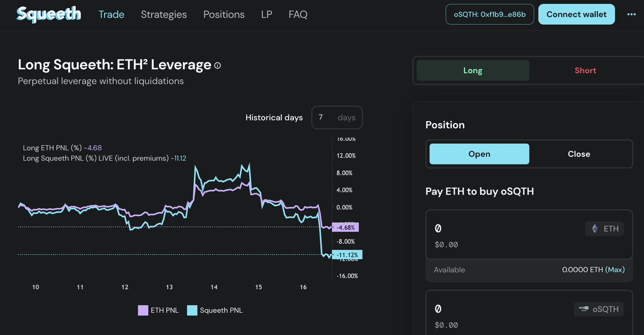Click info icon beside ETH² Leverage title
This screenshot has height=335, width=644.
pos(218,66)
